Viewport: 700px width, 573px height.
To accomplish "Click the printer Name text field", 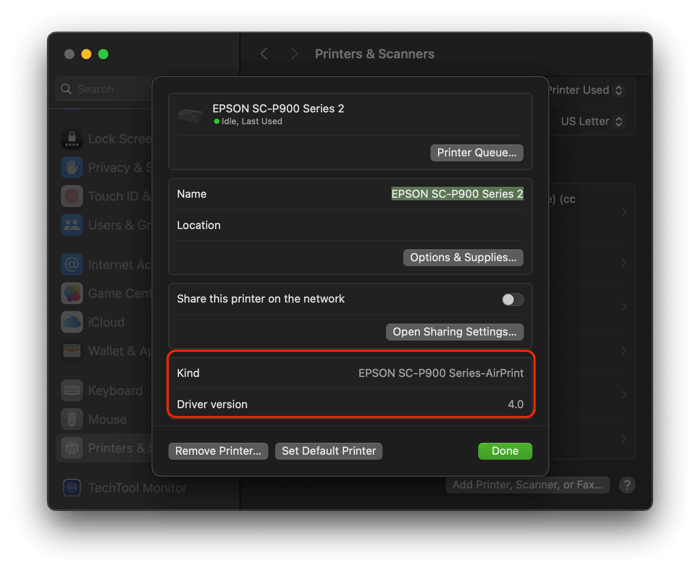I will click(x=457, y=194).
